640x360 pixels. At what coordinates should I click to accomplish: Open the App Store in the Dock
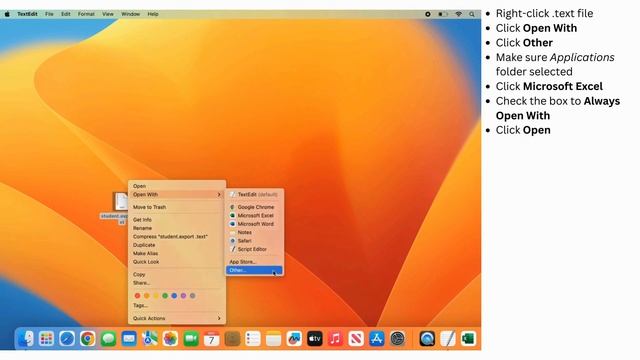coord(377,338)
